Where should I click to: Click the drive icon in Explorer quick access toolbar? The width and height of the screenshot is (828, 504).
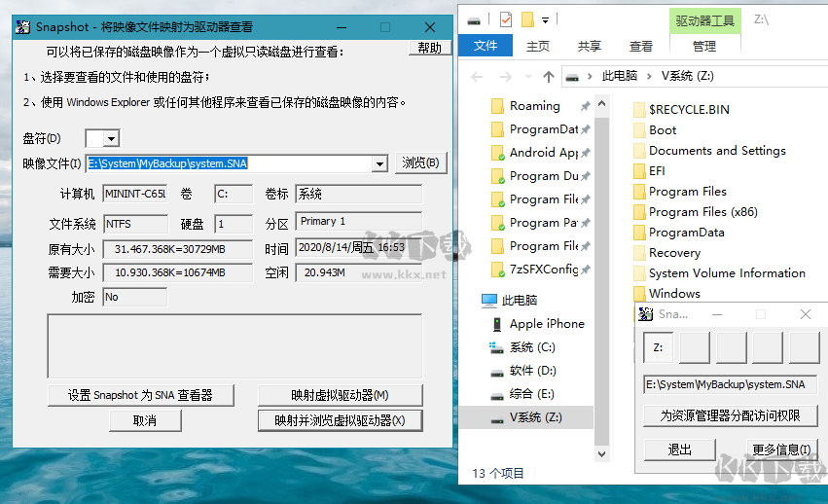point(474,20)
